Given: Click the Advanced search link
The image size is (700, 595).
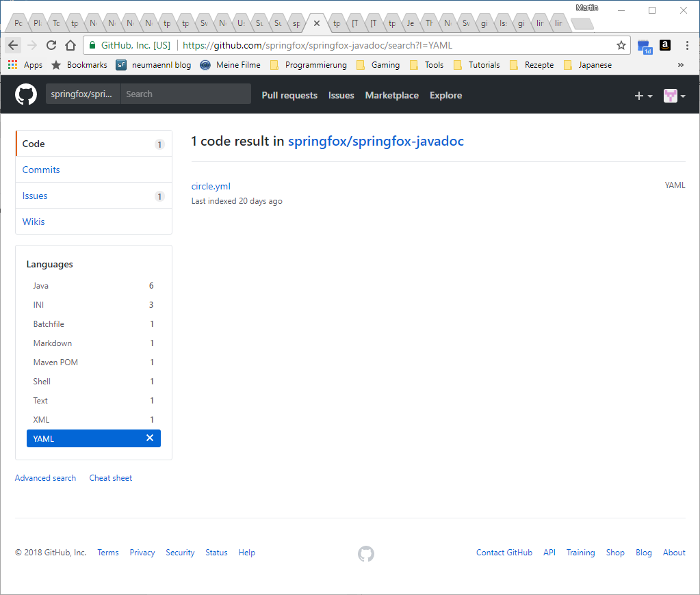Looking at the screenshot, I should [45, 477].
